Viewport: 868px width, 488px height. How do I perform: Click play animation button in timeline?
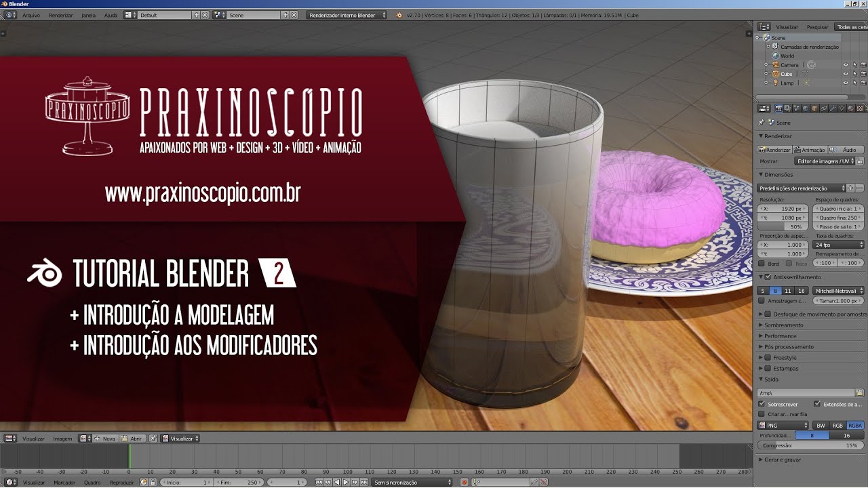click(x=345, y=483)
